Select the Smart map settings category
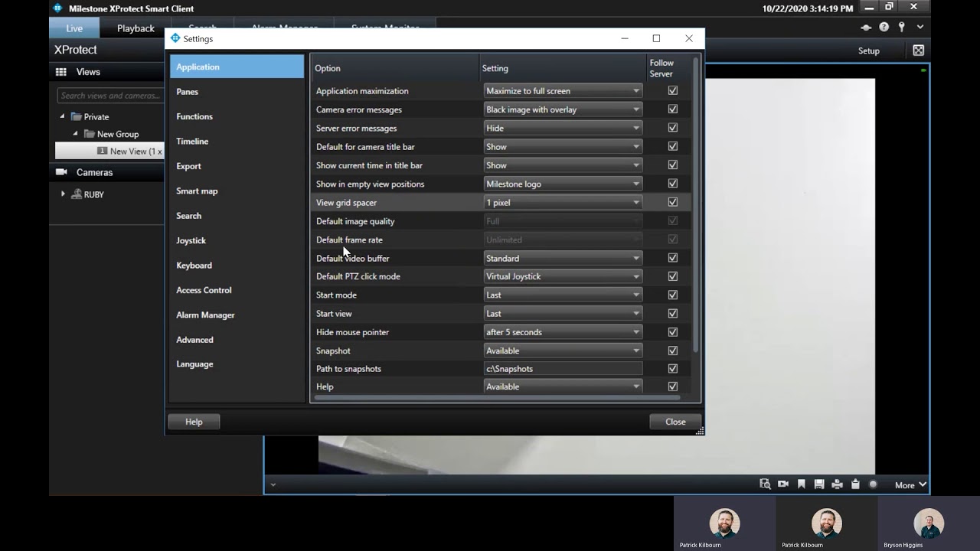Viewport: 980px width, 551px height. 237,191
